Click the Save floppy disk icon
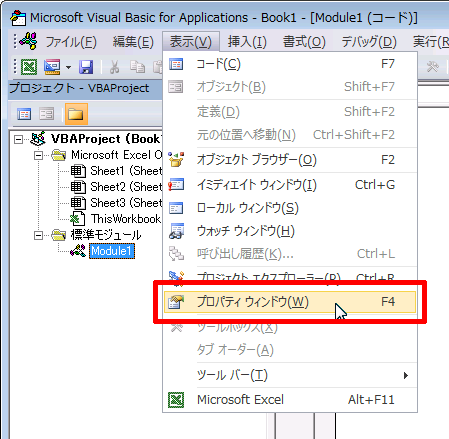 coord(86,67)
